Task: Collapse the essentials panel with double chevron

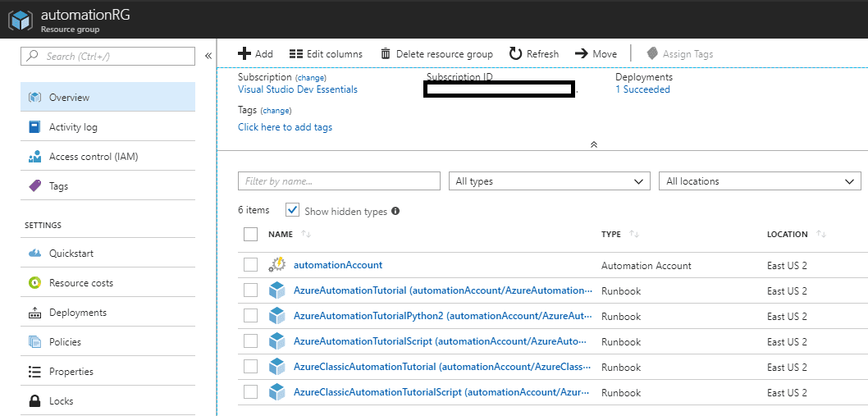Action: click(x=594, y=144)
